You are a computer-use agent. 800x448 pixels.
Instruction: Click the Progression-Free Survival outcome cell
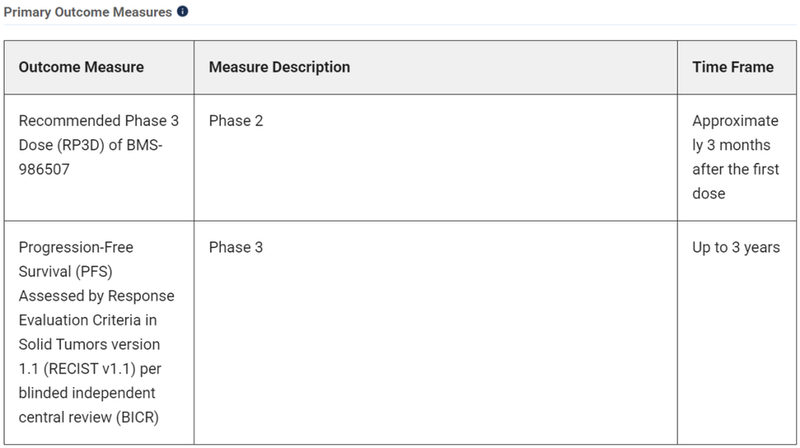99,332
